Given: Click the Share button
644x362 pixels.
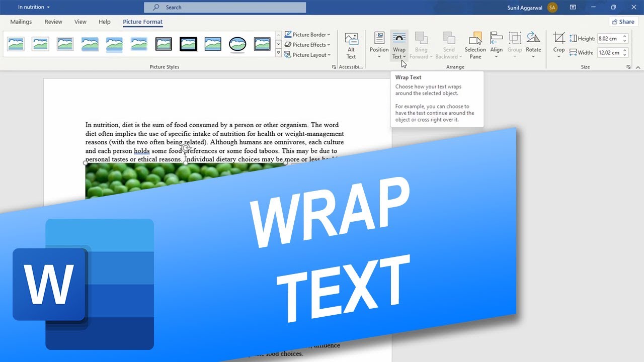Looking at the screenshot, I should [x=623, y=22].
